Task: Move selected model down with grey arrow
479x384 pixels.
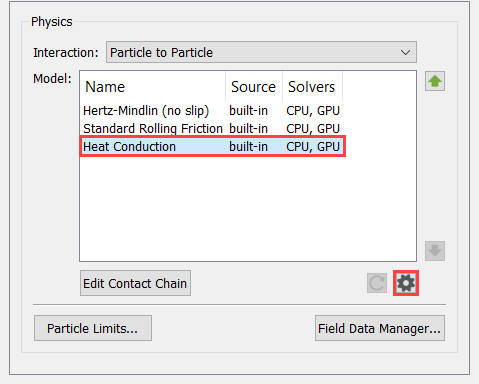Action: (x=435, y=251)
